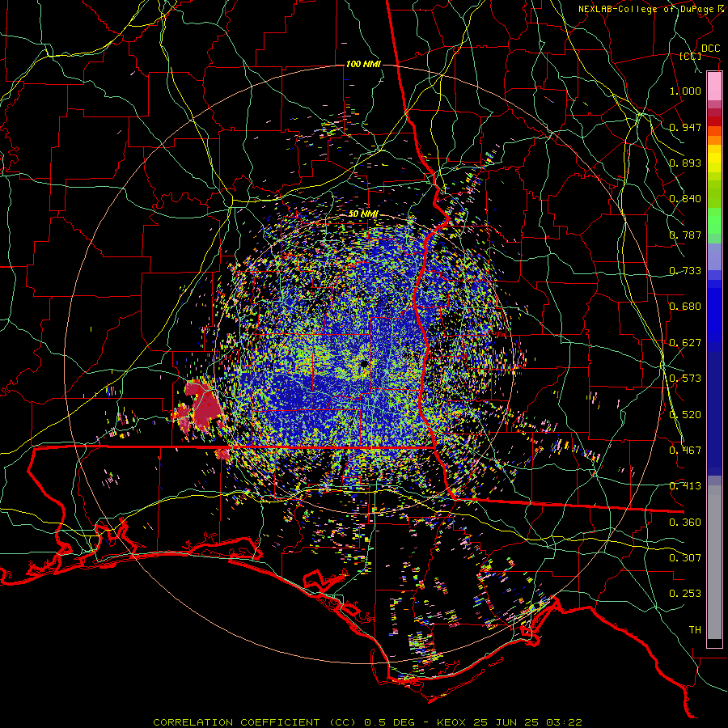The image size is (728, 728).
Task: Click the 0.307 legend value
Action: tap(685, 558)
